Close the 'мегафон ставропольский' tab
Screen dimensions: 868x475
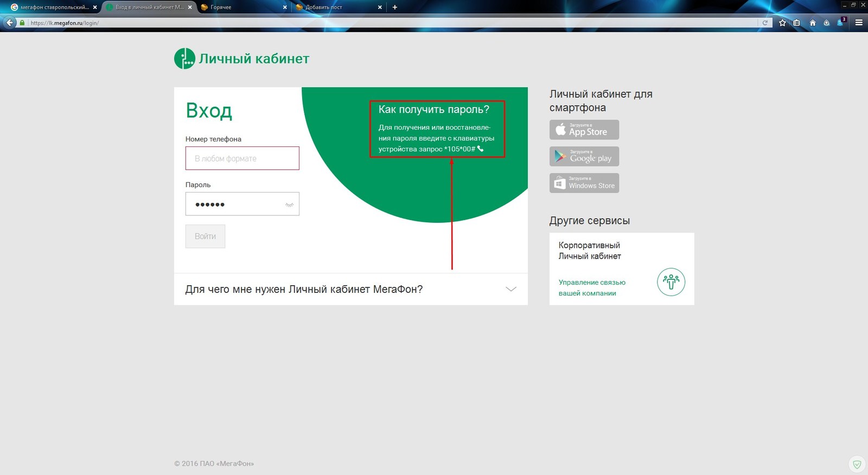[95, 8]
